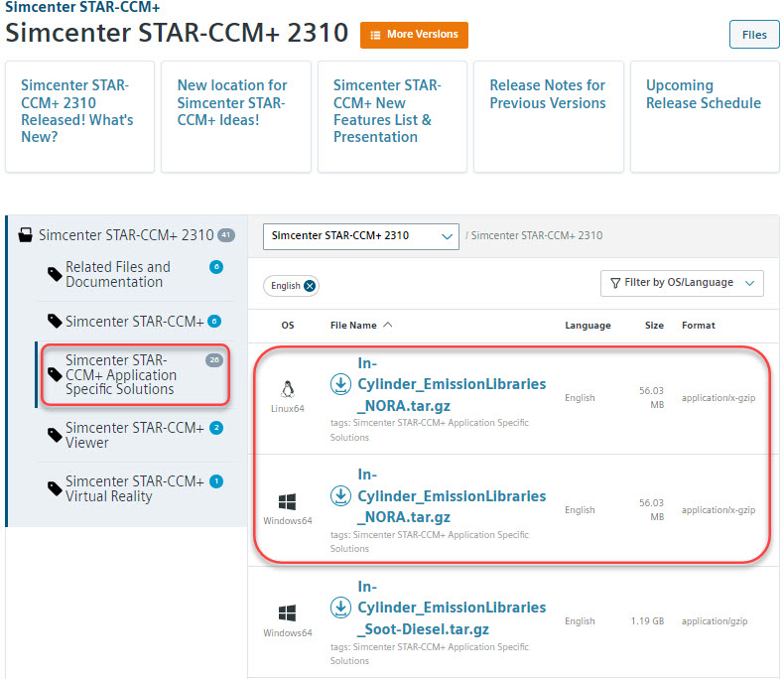Click the More Versions button
784x679 pixels.
coord(414,35)
